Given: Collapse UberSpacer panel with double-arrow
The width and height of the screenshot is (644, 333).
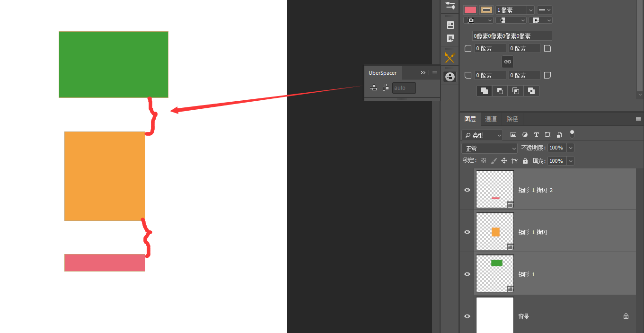Looking at the screenshot, I should click(x=423, y=73).
